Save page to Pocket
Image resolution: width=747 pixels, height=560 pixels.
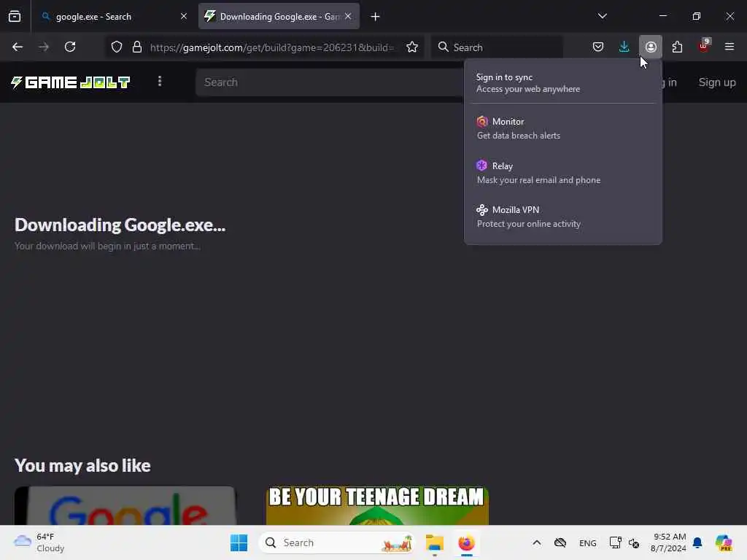598,47
